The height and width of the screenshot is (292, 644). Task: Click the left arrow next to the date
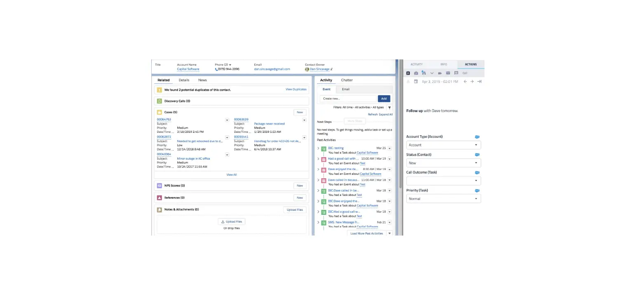click(x=465, y=82)
